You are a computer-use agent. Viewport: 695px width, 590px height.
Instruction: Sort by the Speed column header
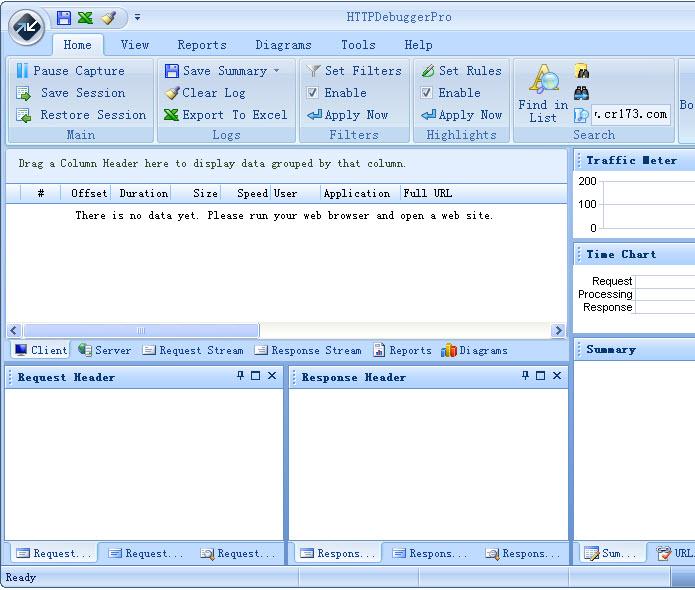(246, 193)
